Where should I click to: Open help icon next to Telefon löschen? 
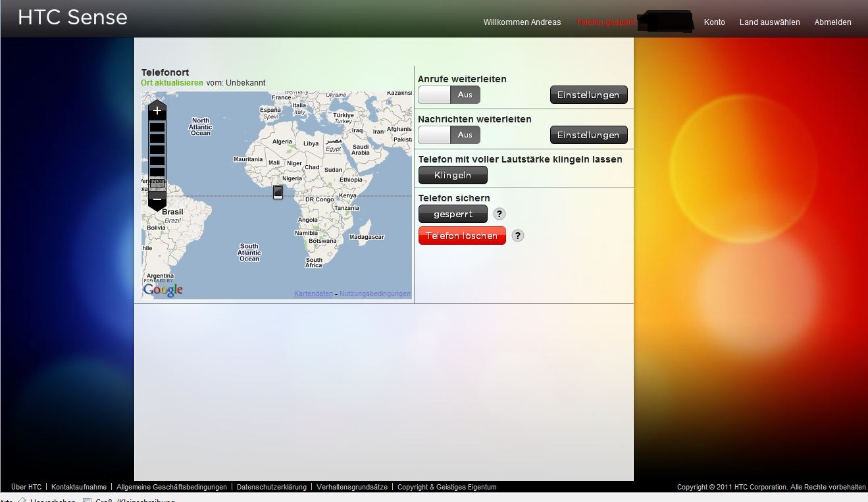coord(518,236)
